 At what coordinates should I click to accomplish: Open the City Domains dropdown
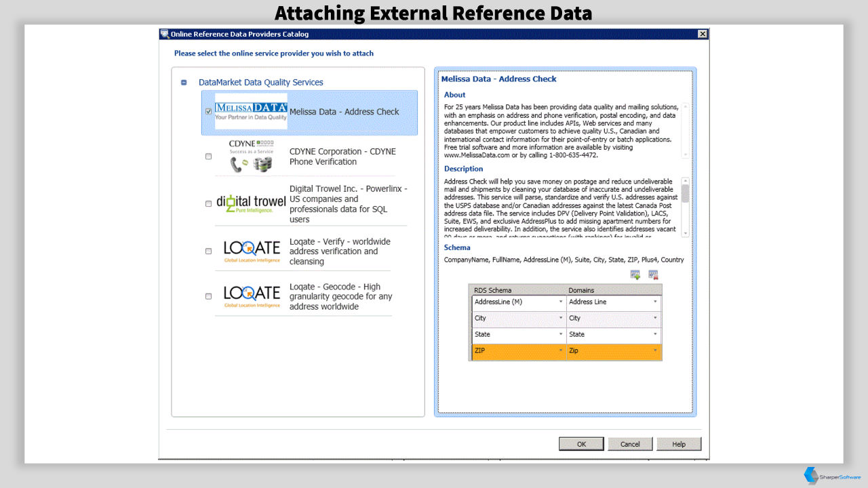(655, 318)
